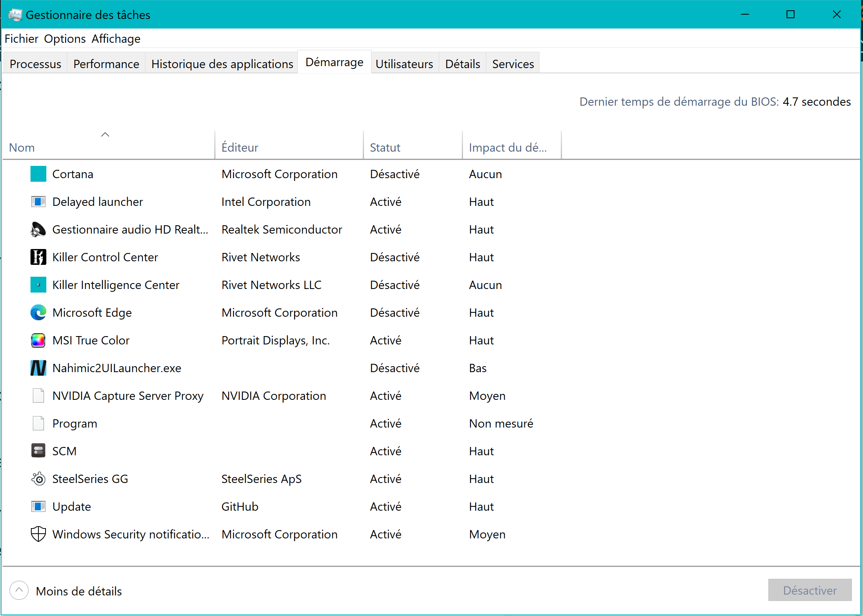Collapse view with Moins de détails
Screen dimensions: 863x616
coord(67,591)
